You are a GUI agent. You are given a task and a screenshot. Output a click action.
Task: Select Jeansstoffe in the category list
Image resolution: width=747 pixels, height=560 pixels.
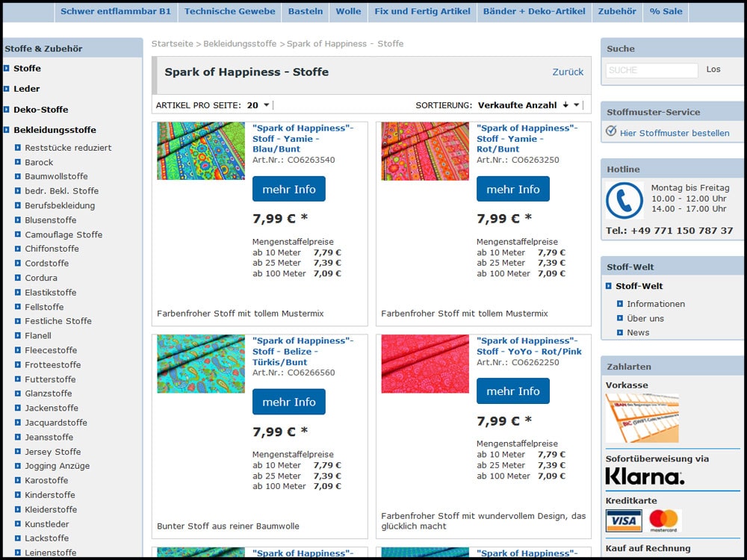pos(49,438)
